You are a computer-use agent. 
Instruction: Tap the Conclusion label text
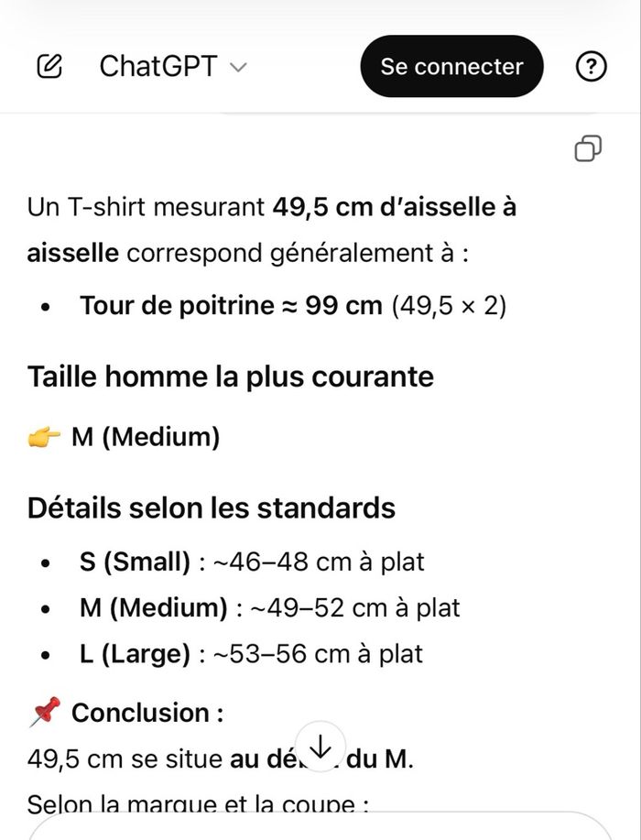147,713
